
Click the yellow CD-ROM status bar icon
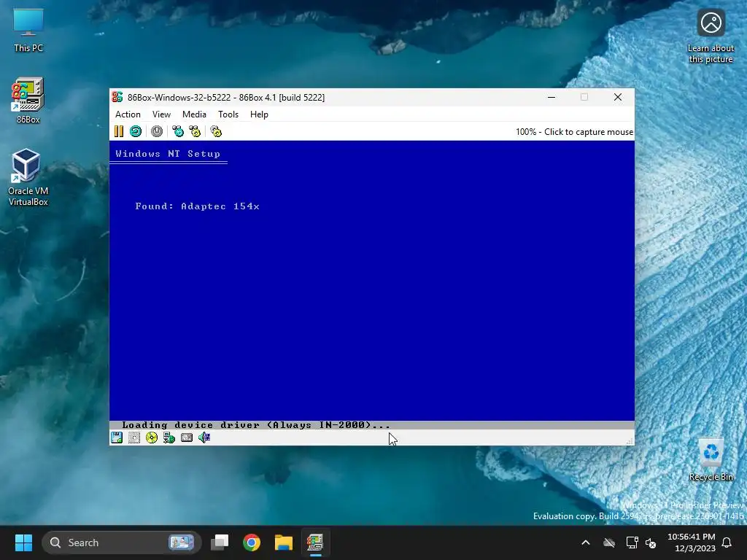152,437
